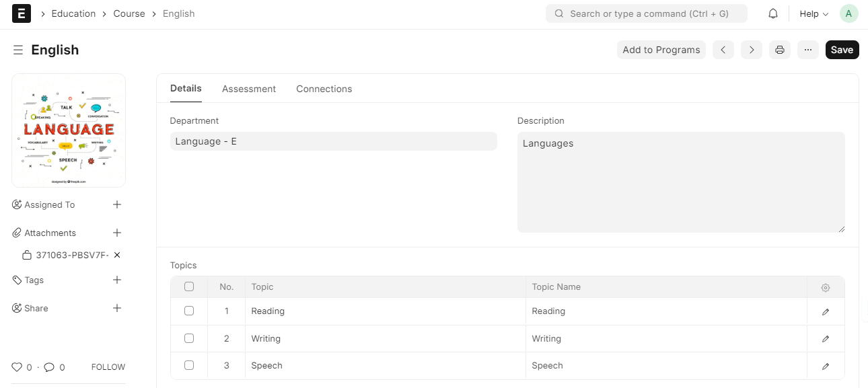
Task: Open the Help dropdown menu
Action: pyautogui.click(x=813, y=13)
